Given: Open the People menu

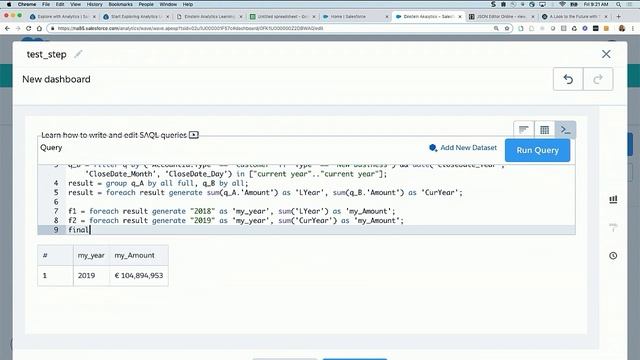Looking at the screenshot, I should coord(146,4).
